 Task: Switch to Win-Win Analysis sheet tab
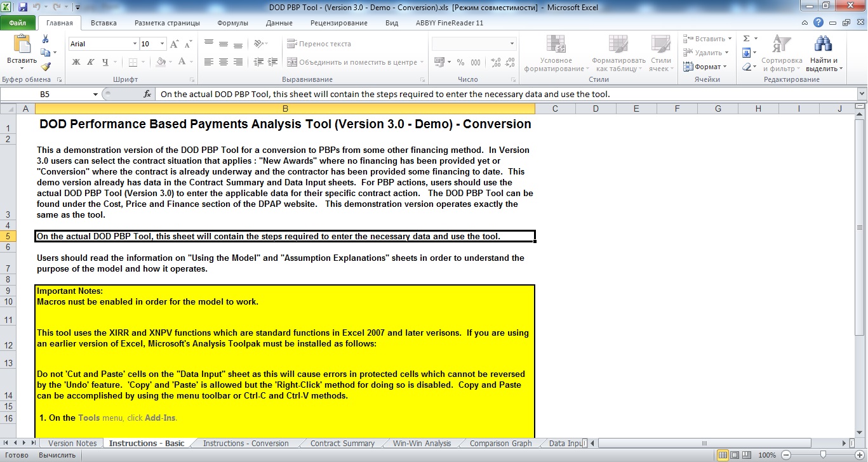click(422, 444)
